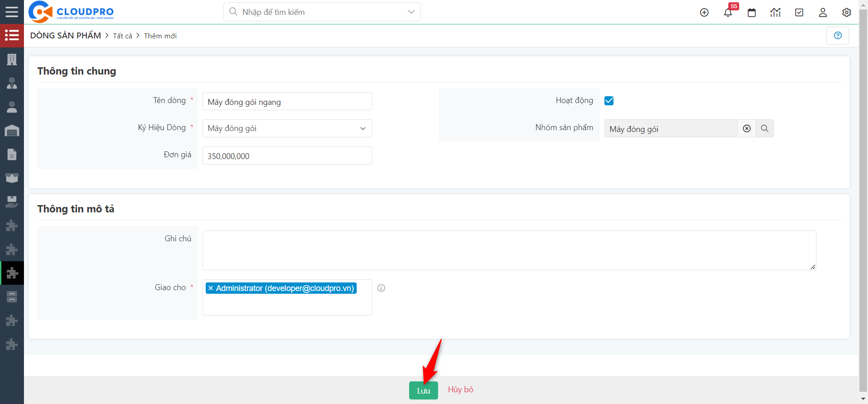Open the calendar icon in header
The image size is (868, 404).
(x=752, y=13)
